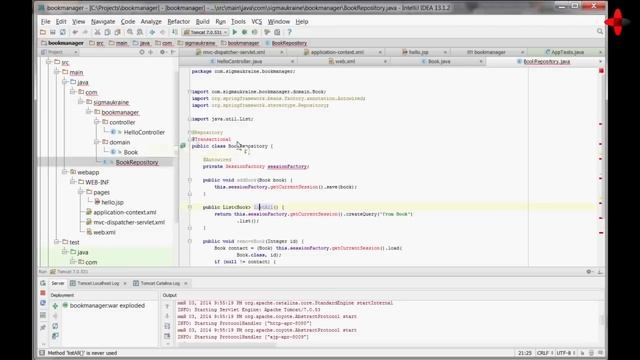The width and height of the screenshot is (640, 360).
Task: Toggle fold marker for removeBook method
Action: click(190, 241)
